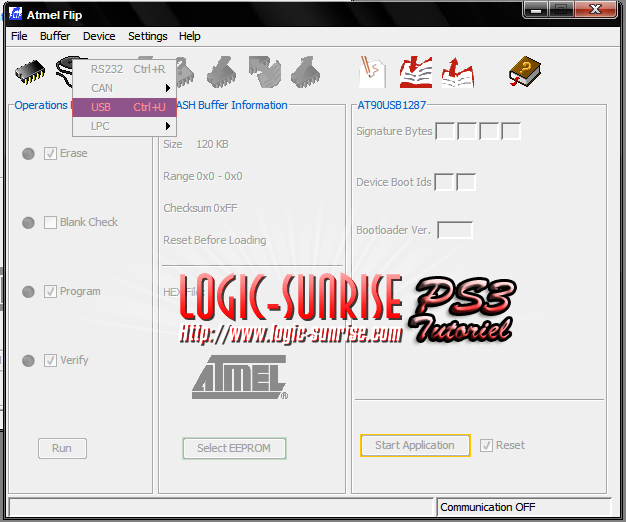Click the Atmel Flip title bar app icon

(x=16, y=14)
